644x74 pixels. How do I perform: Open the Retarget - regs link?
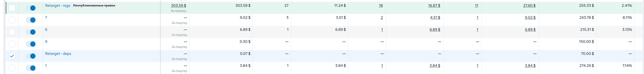(58, 6)
